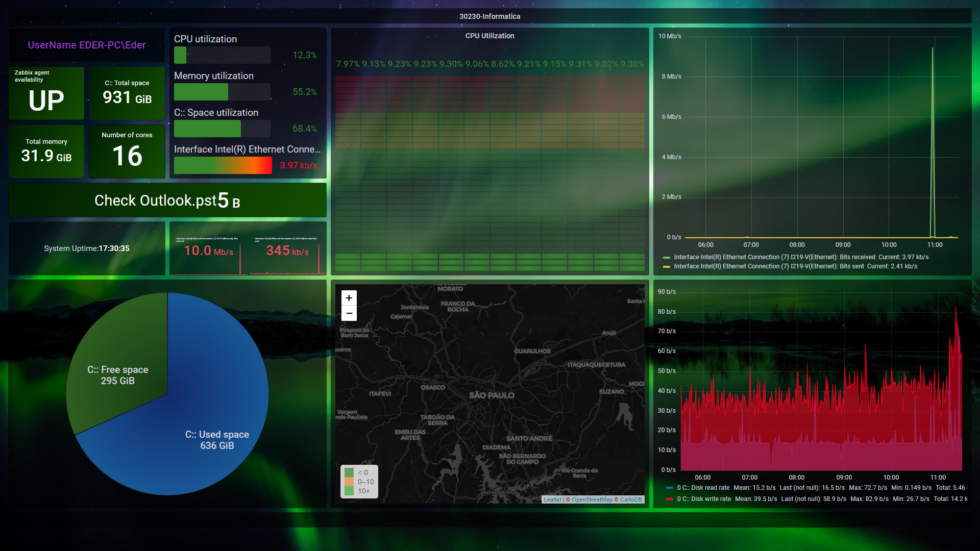This screenshot has width=980, height=551.
Task: Click the orange "0–10" map legend swatch
Action: click(350, 482)
